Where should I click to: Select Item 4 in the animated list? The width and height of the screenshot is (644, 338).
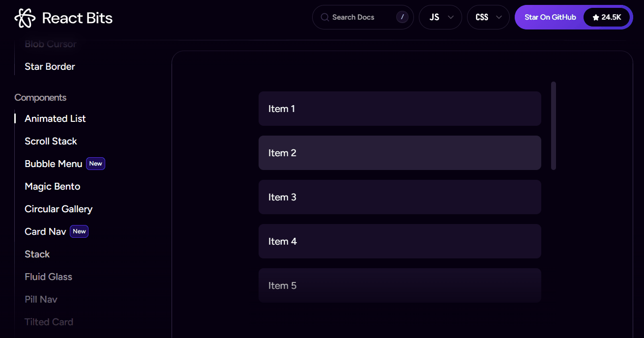[400, 241]
